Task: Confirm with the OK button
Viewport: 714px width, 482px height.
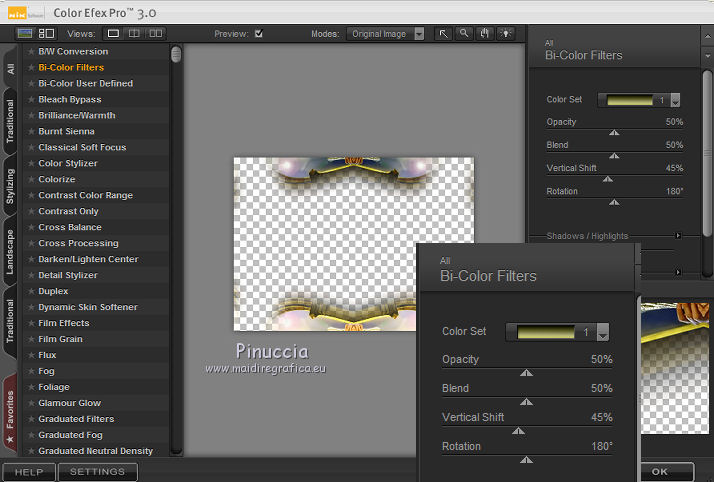Action: [x=660, y=472]
